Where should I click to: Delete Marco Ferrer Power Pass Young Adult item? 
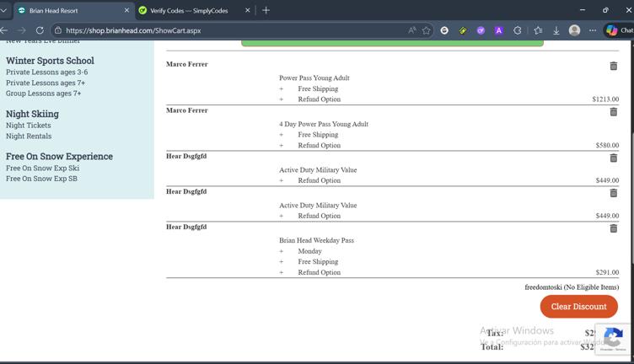614,66
